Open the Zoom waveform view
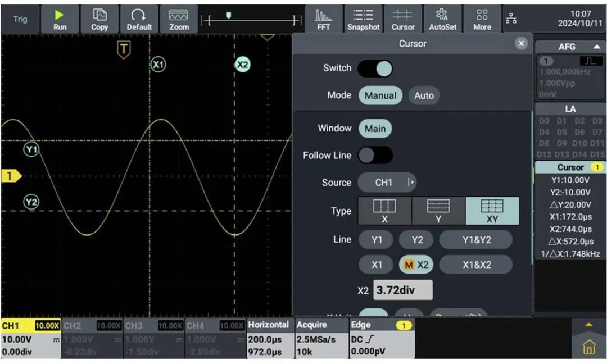607x364 pixels. (179, 19)
